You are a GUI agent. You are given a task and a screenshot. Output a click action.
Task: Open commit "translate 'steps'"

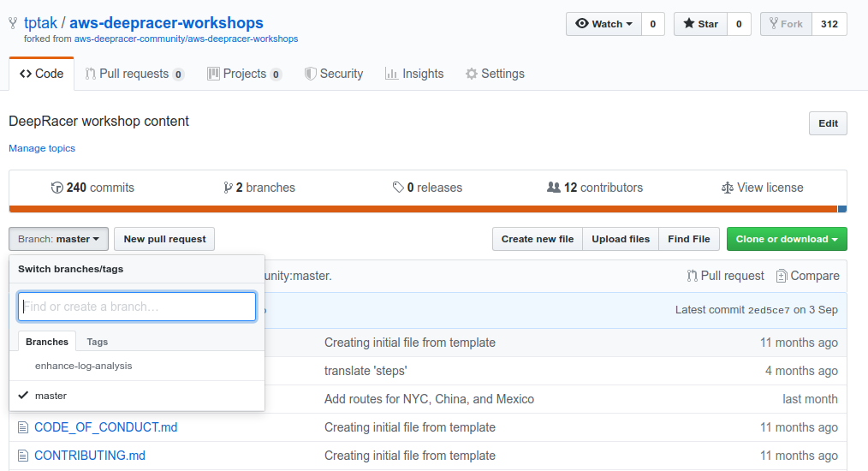point(366,371)
